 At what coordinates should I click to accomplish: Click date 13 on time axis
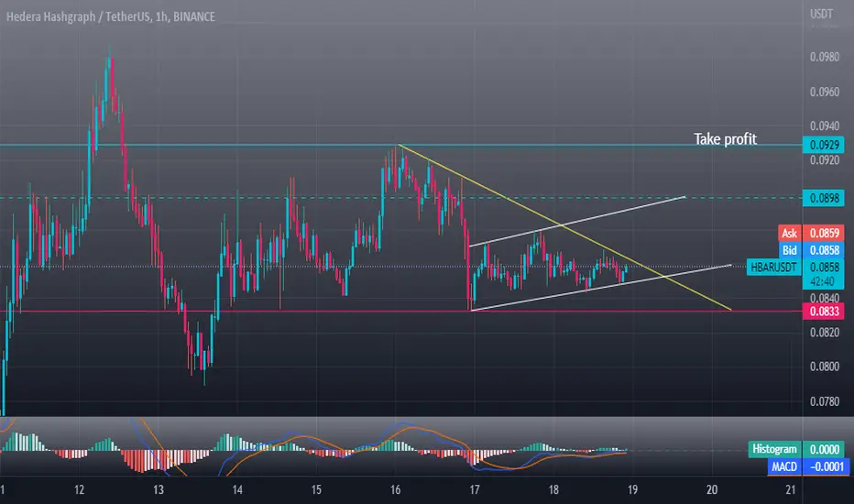tap(159, 489)
